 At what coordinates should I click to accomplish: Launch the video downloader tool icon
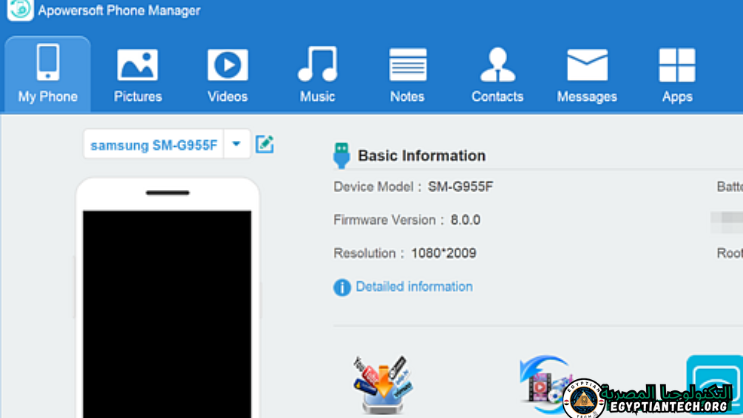[x=383, y=384]
